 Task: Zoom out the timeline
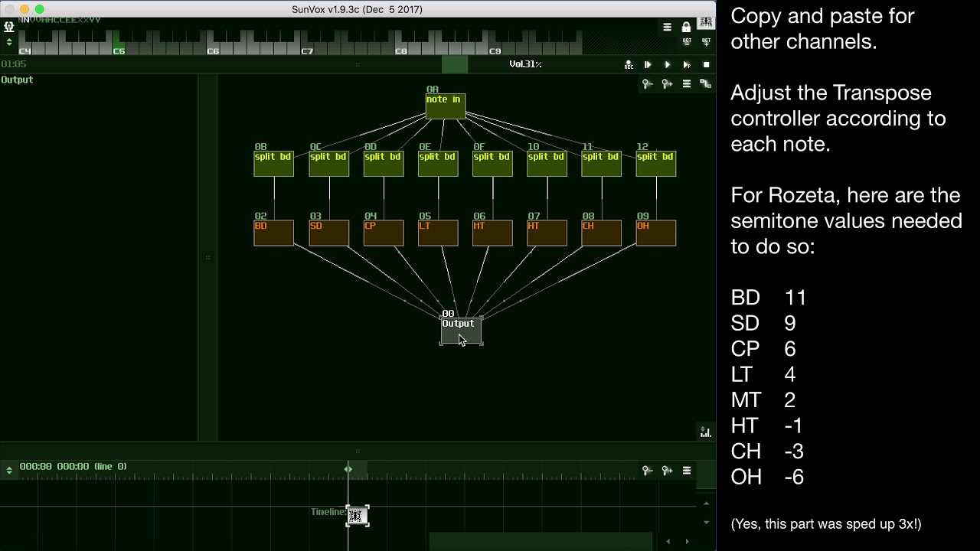click(x=648, y=471)
